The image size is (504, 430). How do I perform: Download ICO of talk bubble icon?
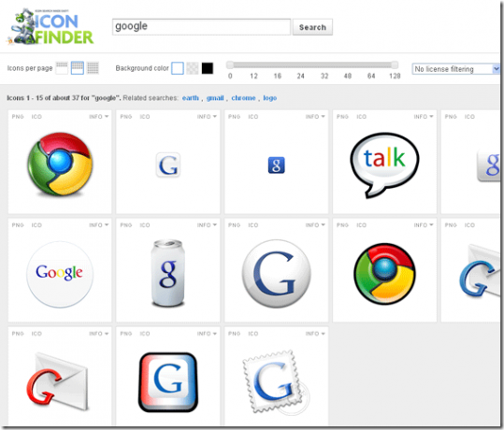coord(362,117)
